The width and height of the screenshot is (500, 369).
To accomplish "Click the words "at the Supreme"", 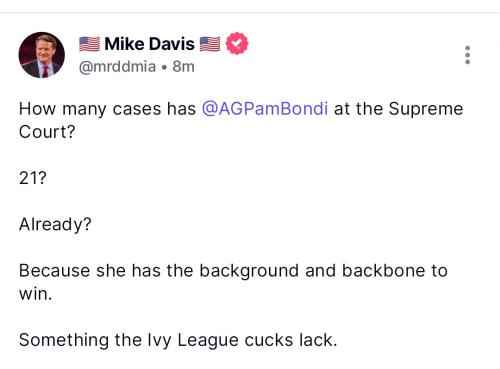I will pyautogui.click(x=399, y=109).
